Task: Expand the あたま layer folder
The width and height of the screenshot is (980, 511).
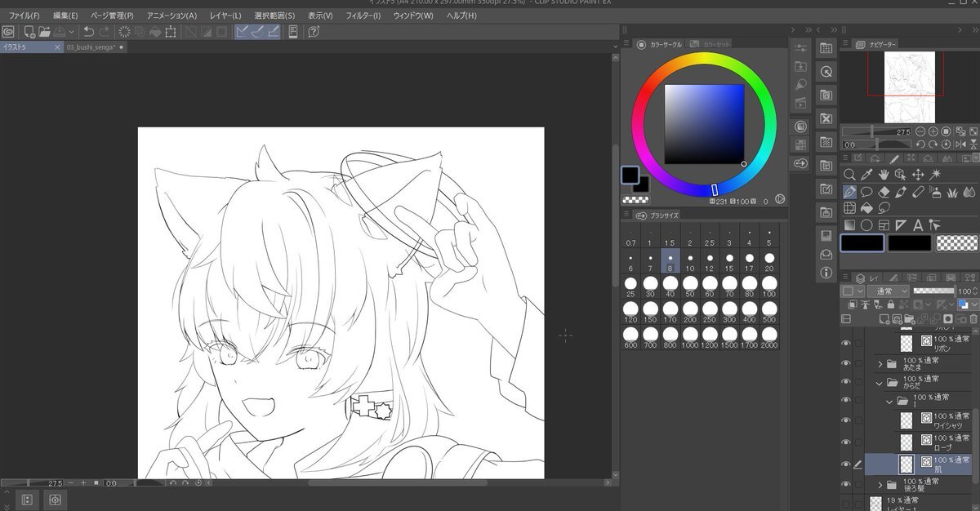Action: click(880, 364)
